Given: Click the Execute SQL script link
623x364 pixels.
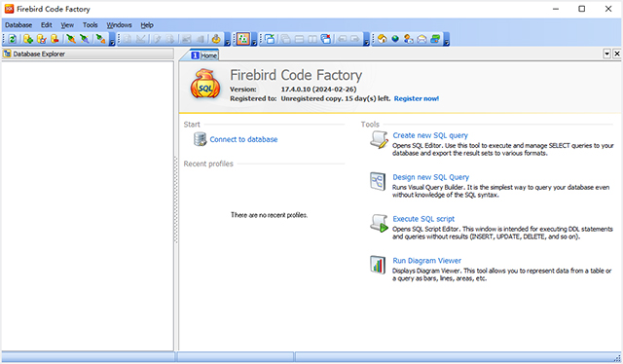Looking at the screenshot, I should tap(423, 219).
